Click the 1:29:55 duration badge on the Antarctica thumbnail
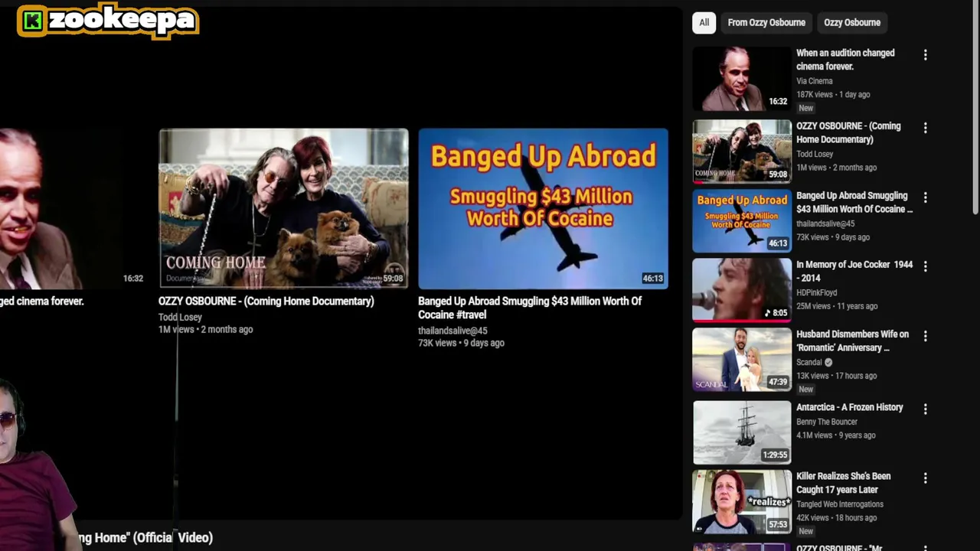980x551 pixels. tap(775, 455)
